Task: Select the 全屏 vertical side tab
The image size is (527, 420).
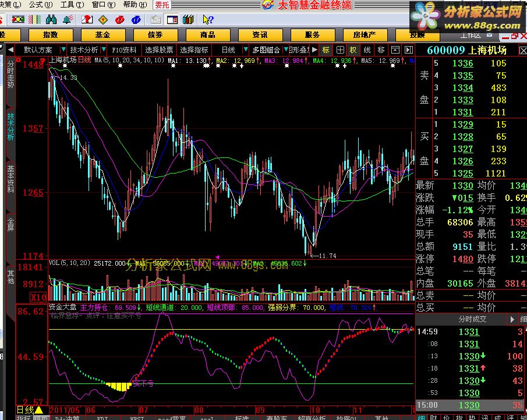Action: click(x=10, y=225)
